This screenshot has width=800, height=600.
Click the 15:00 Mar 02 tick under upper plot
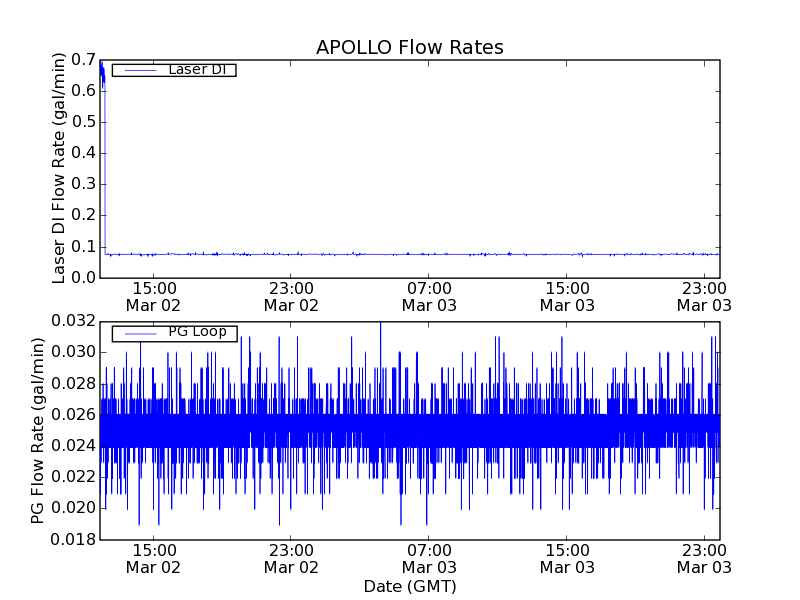pos(153,296)
